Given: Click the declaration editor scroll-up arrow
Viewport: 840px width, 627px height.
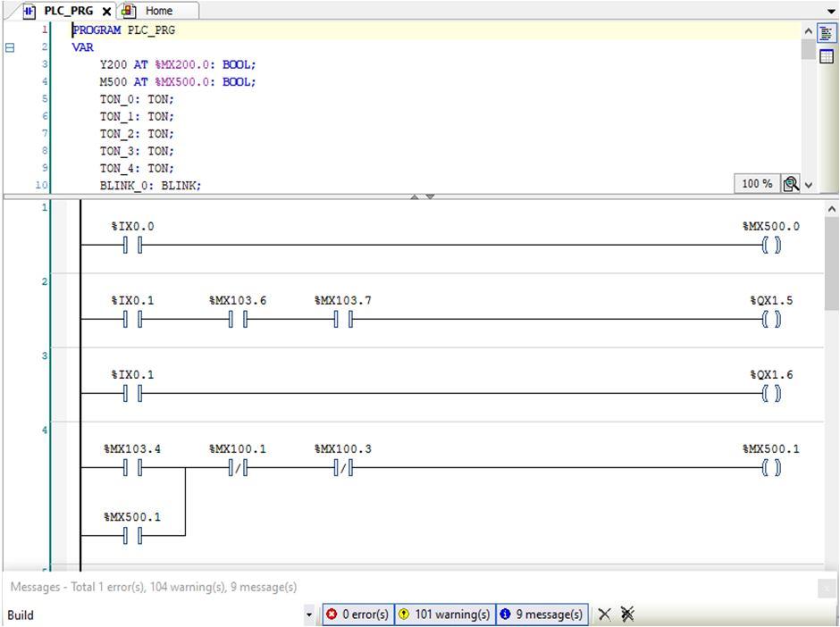Looking at the screenshot, I should (809, 31).
